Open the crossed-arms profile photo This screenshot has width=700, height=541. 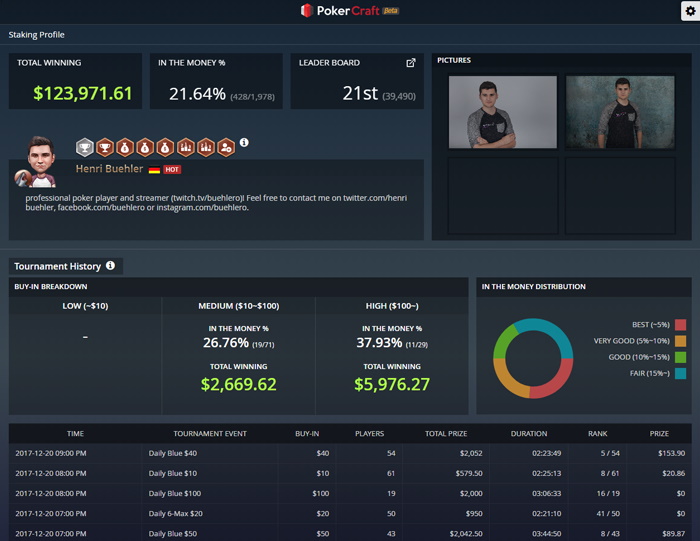pyautogui.click(x=503, y=112)
